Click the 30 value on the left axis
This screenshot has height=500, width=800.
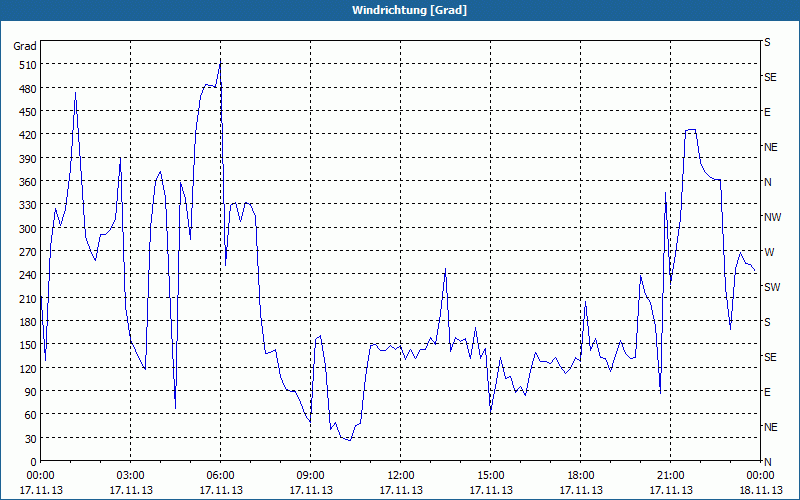pyautogui.click(x=31, y=439)
